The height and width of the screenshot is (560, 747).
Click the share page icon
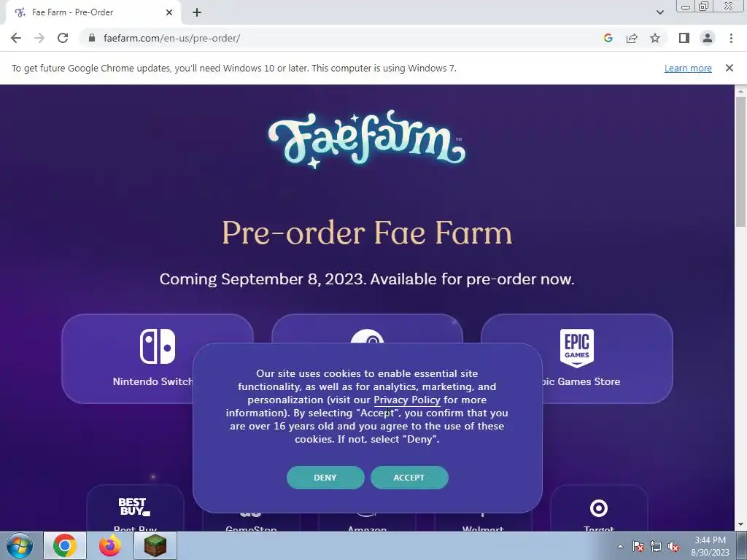pos(632,38)
